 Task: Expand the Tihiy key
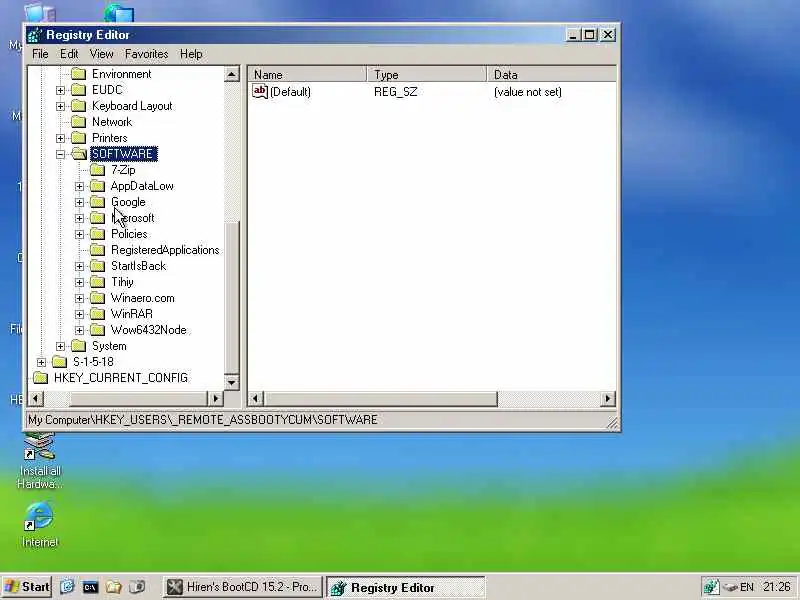(x=79, y=282)
